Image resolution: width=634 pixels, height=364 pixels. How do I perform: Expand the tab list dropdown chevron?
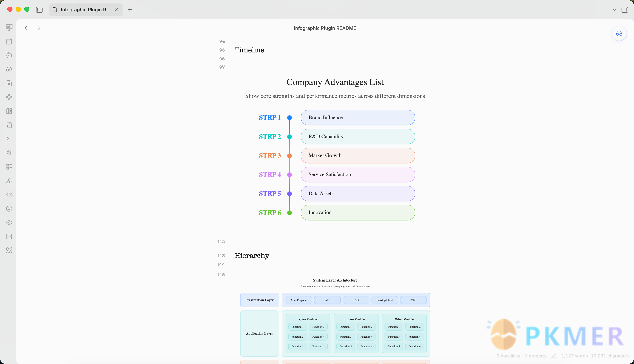click(x=615, y=10)
